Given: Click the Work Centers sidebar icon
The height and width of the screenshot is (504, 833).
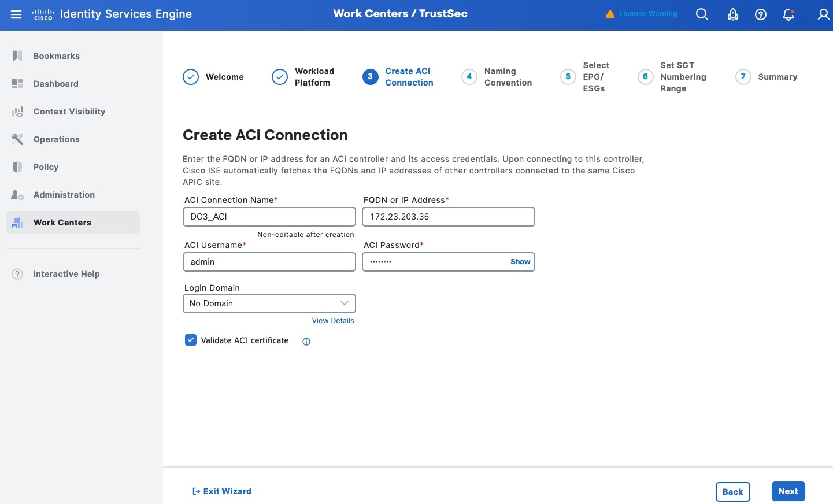Looking at the screenshot, I should tap(17, 223).
